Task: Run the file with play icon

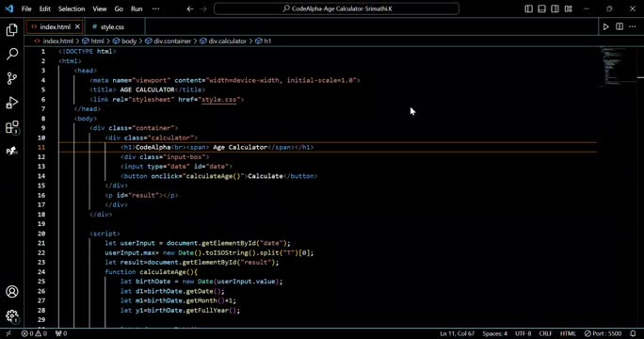Action: [x=605, y=26]
